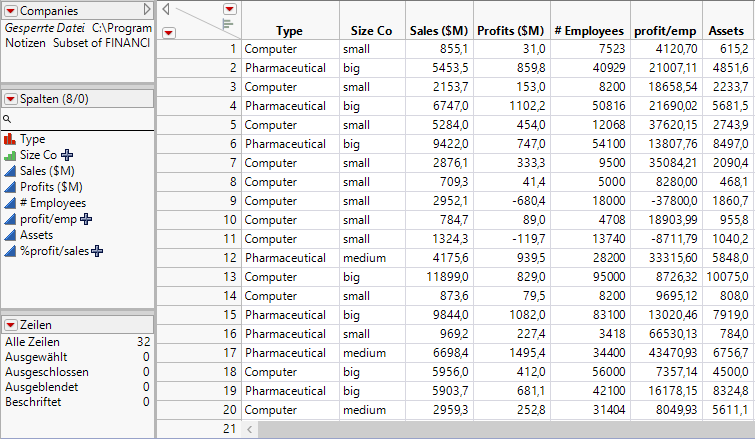Viewport: 755px width, 439px height.
Task: Select row number 1
Action: point(199,49)
